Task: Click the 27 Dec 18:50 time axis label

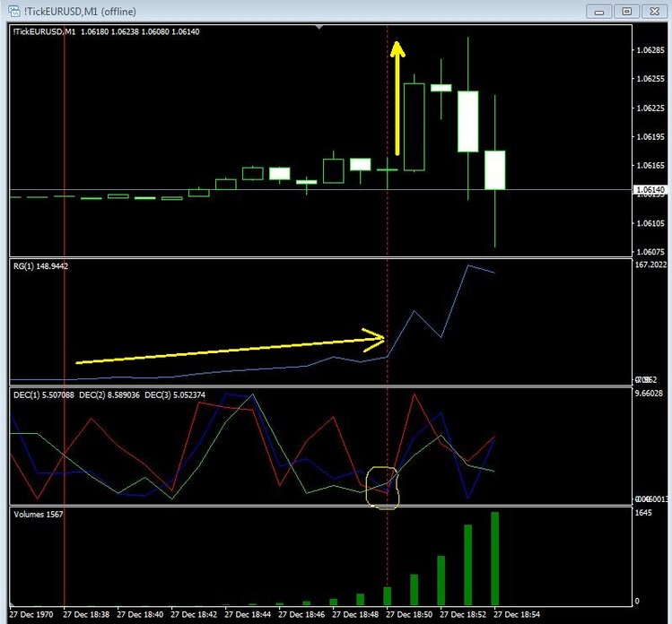Action: click(x=413, y=615)
